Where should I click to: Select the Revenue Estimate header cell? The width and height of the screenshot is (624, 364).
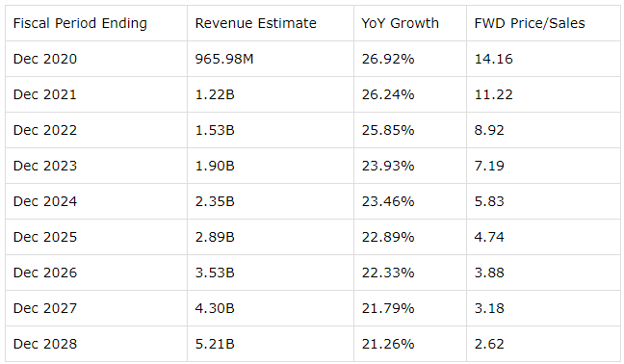click(255, 23)
